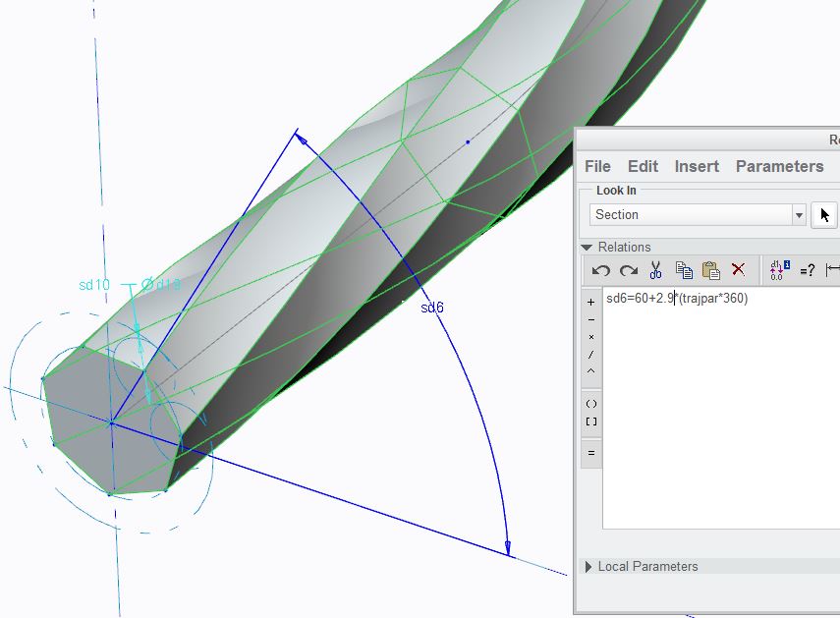Evaluate expression with the =? icon
840x618 pixels.
coord(808,270)
